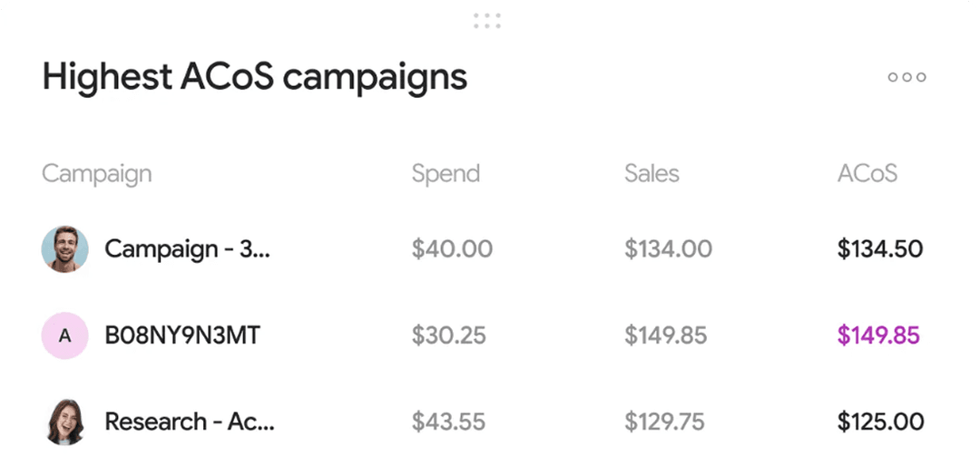Click the Campaign - 3 avatar photo
The height and width of the screenshot is (456, 980).
65,249
